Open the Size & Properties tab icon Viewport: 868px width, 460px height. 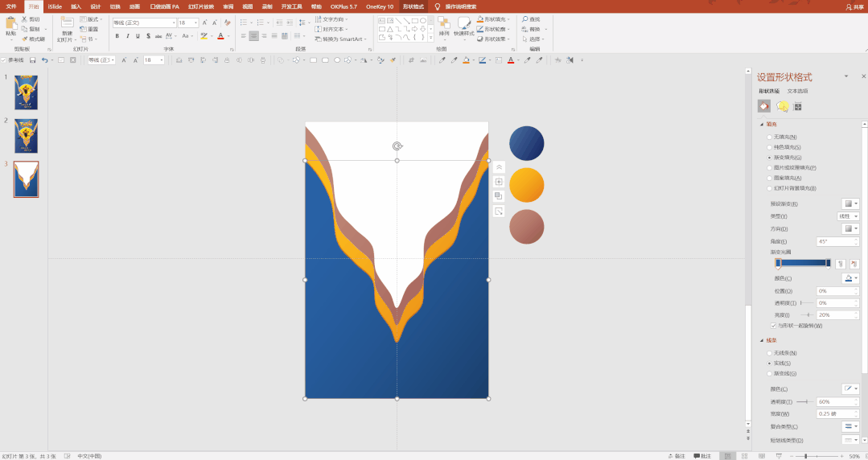(x=798, y=106)
